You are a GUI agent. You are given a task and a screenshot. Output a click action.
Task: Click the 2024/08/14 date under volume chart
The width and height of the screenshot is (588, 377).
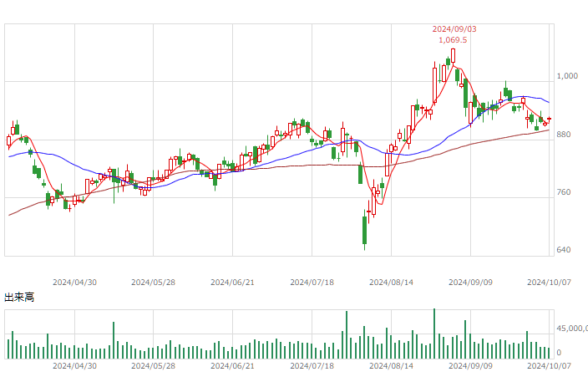tap(391, 366)
